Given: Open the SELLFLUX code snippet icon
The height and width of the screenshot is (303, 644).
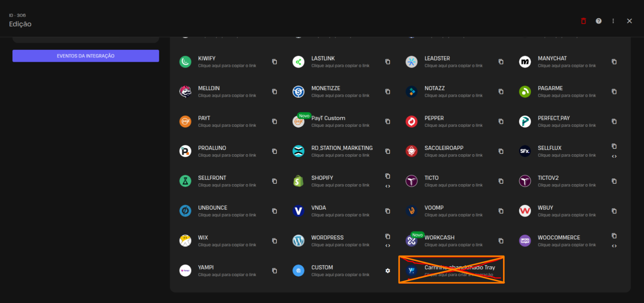Looking at the screenshot, I should [614, 156].
